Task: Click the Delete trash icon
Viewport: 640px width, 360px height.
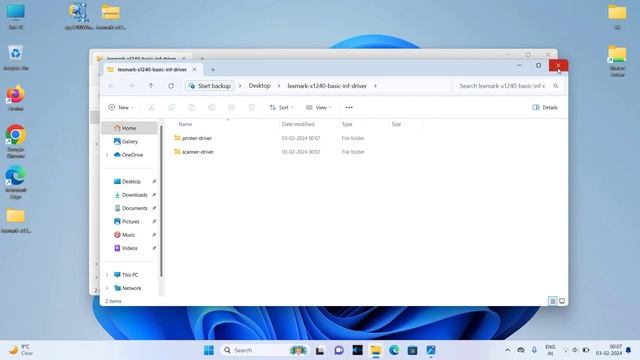Action: pos(251,107)
